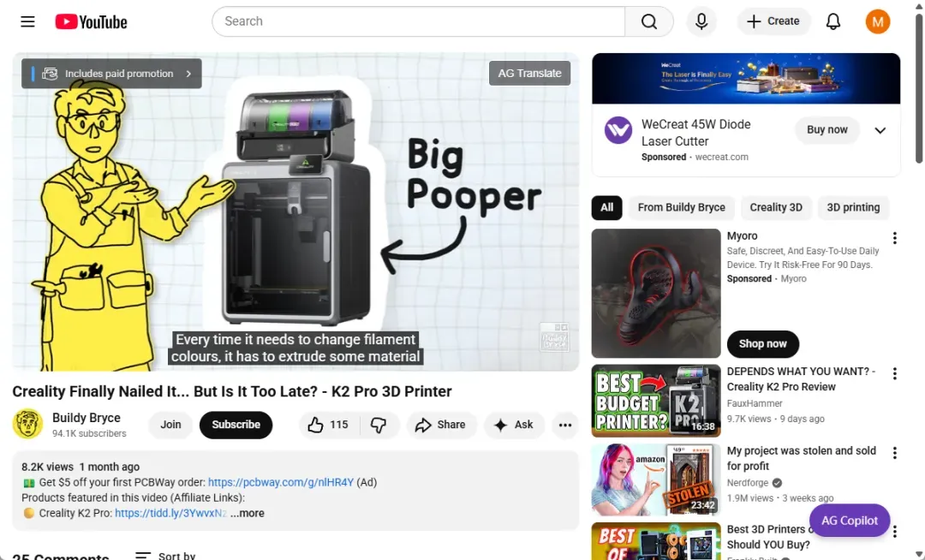Select the From Buildy Bryce chip

pos(682,207)
